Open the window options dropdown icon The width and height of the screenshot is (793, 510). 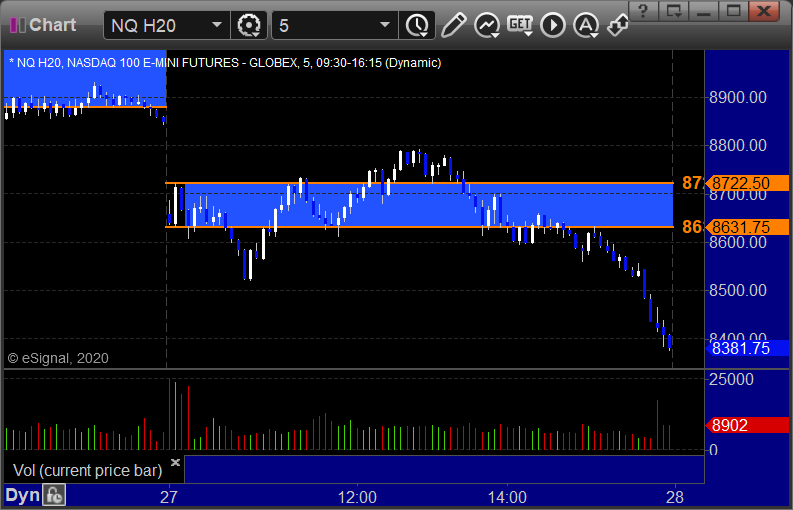673,11
